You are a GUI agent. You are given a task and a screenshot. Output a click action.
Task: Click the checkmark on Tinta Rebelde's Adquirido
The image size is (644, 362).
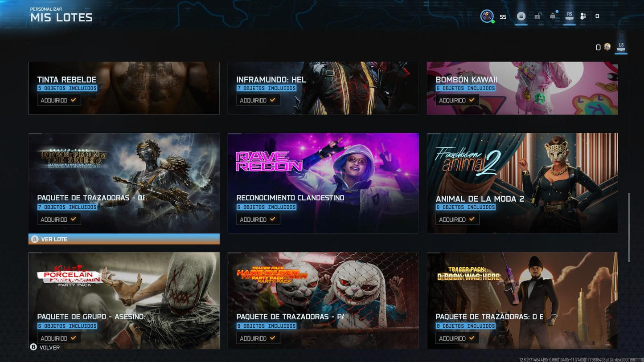click(x=73, y=100)
